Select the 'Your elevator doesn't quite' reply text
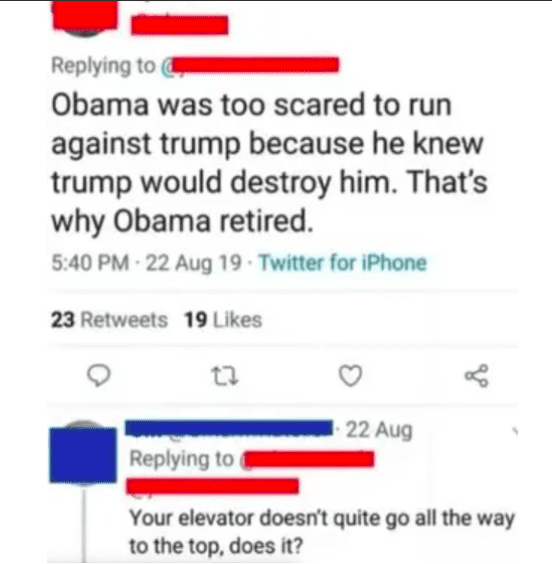This screenshot has width=552, height=564. [x=322, y=532]
